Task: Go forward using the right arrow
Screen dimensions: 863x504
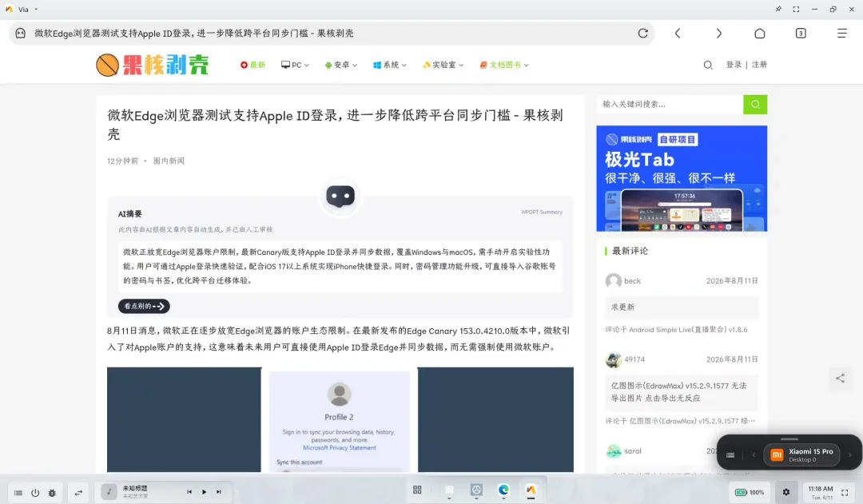Action: [719, 33]
